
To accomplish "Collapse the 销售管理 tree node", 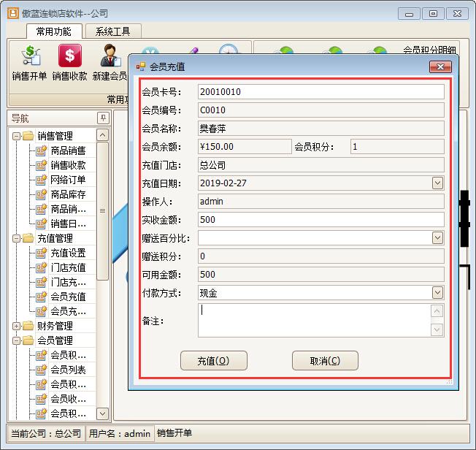I will 16,136.
